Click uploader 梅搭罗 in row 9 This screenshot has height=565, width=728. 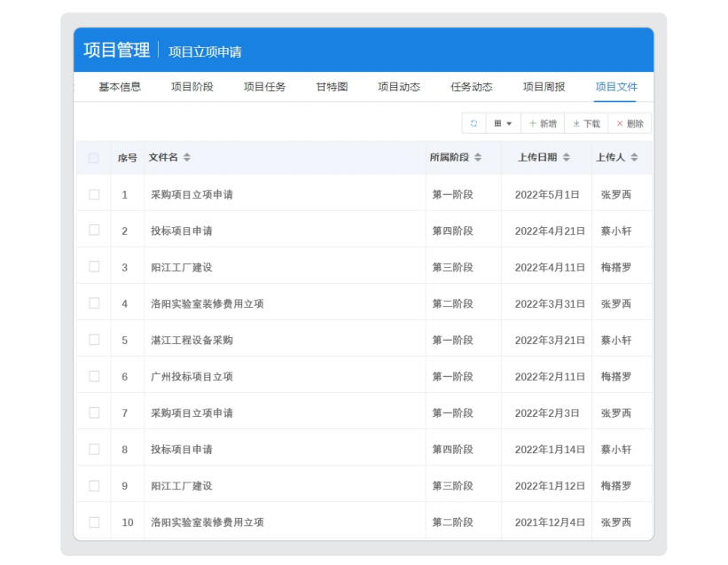pyautogui.click(x=616, y=486)
